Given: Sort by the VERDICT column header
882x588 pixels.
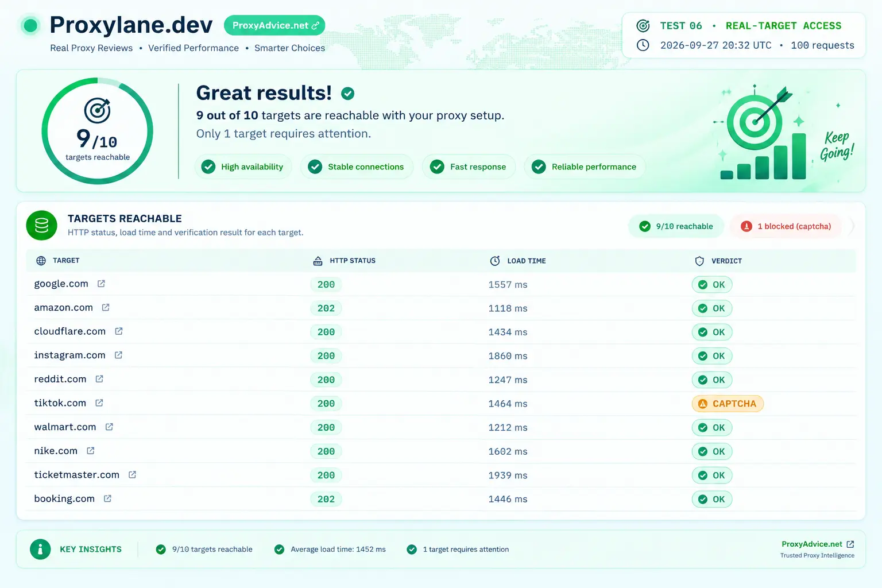Looking at the screenshot, I should (726, 261).
